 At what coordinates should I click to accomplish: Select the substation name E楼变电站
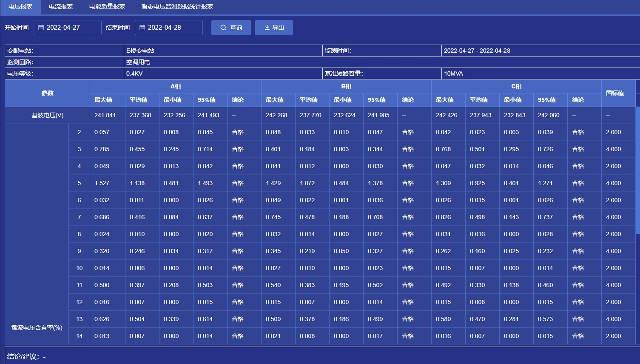coord(140,51)
